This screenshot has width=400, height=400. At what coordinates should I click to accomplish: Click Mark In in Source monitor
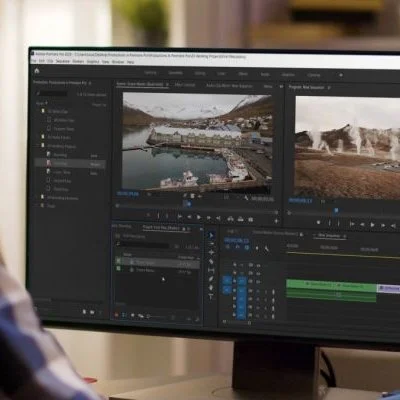click(158, 217)
